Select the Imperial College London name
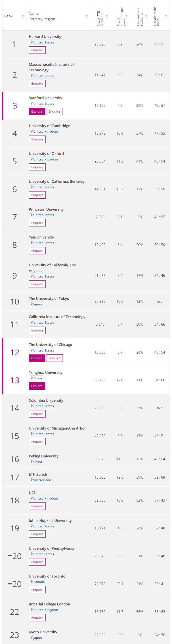Screen dimensions: 172x644 [x=50, y=605]
